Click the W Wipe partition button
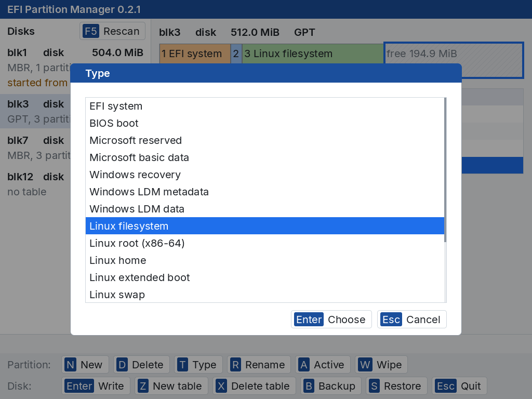 pyautogui.click(x=381, y=365)
